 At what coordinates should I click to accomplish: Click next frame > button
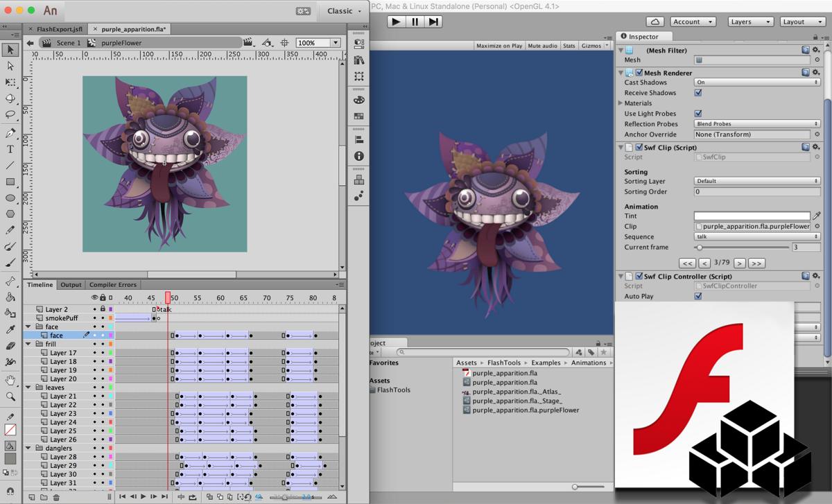[x=740, y=263]
